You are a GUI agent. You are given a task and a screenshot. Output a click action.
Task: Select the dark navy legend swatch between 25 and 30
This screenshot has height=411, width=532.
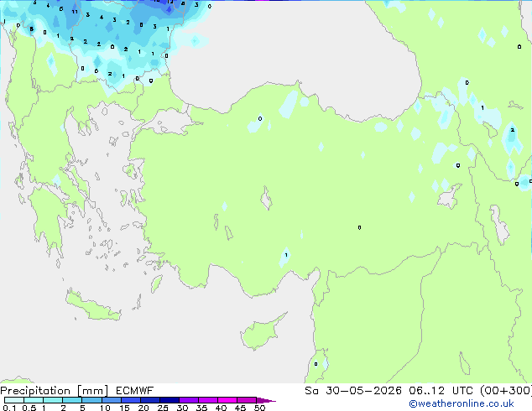click(x=170, y=400)
